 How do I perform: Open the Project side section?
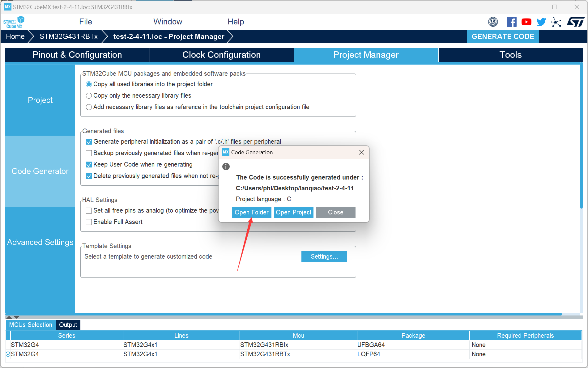40,100
